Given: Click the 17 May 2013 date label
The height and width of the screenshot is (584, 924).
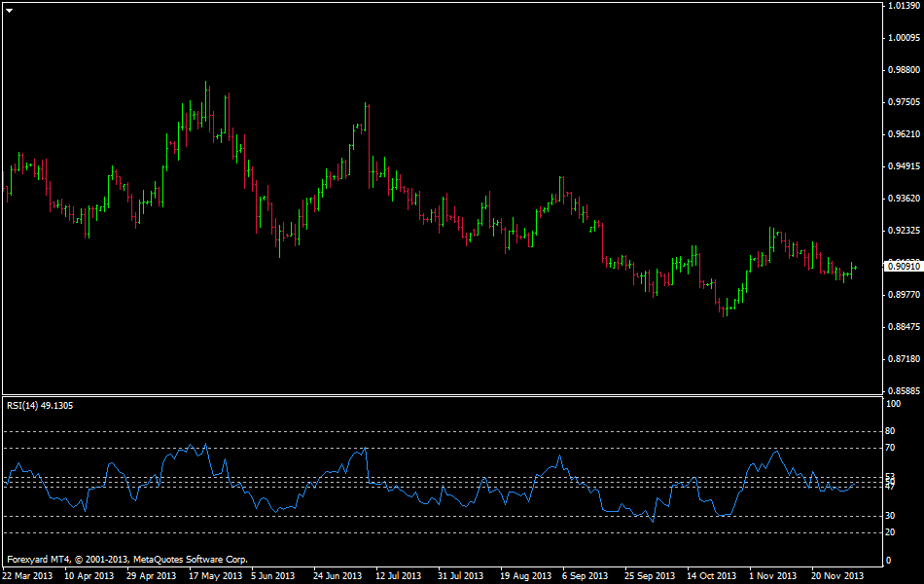Looking at the screenshot, I should [215, 575].
